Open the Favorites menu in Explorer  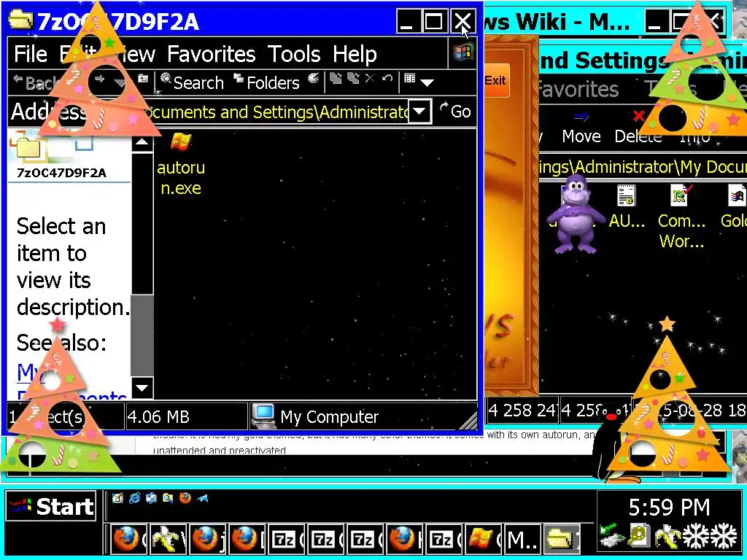click(x=211, y=54)
